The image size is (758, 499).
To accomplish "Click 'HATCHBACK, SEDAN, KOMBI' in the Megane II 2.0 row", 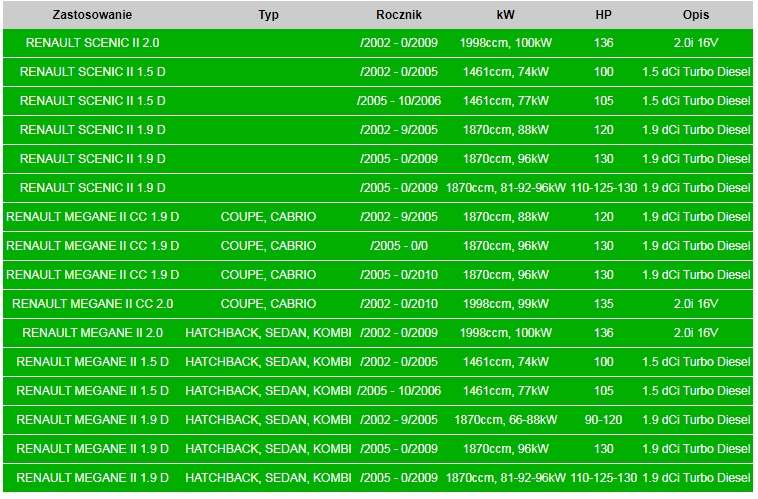I will click(268, 333).
